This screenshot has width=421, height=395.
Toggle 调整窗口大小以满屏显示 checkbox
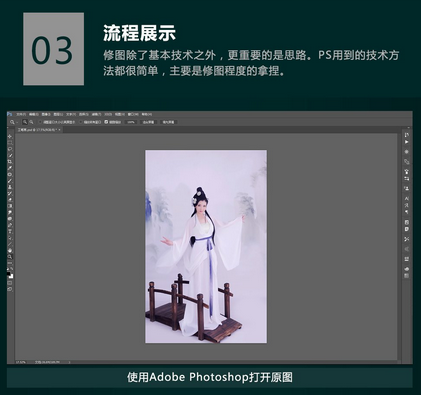click(x=40, y=122)
